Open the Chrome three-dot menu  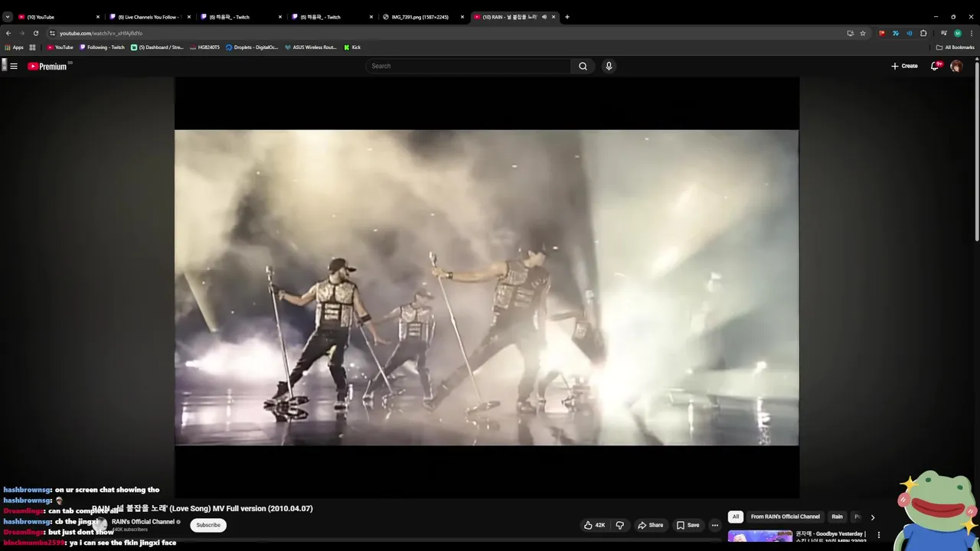(972, 33)
